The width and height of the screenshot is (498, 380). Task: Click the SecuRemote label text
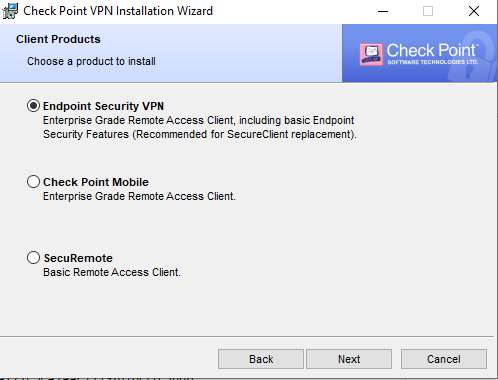click(x=78, y=258)
